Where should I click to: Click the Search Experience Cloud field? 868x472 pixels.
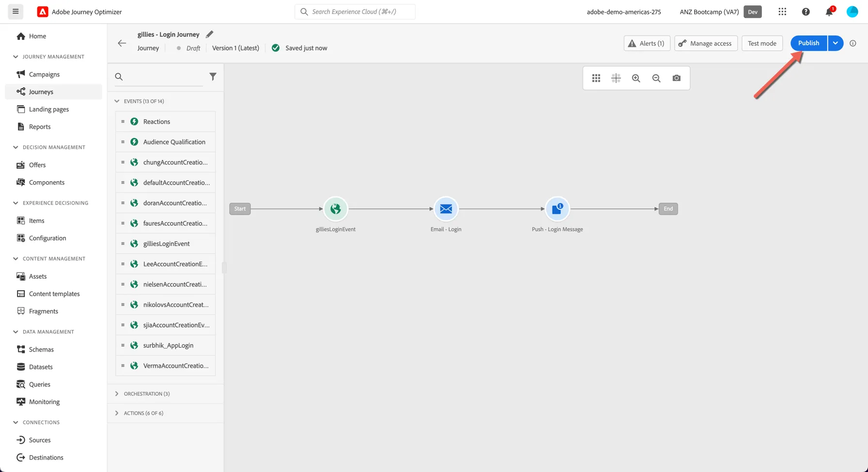click(355, 12)
